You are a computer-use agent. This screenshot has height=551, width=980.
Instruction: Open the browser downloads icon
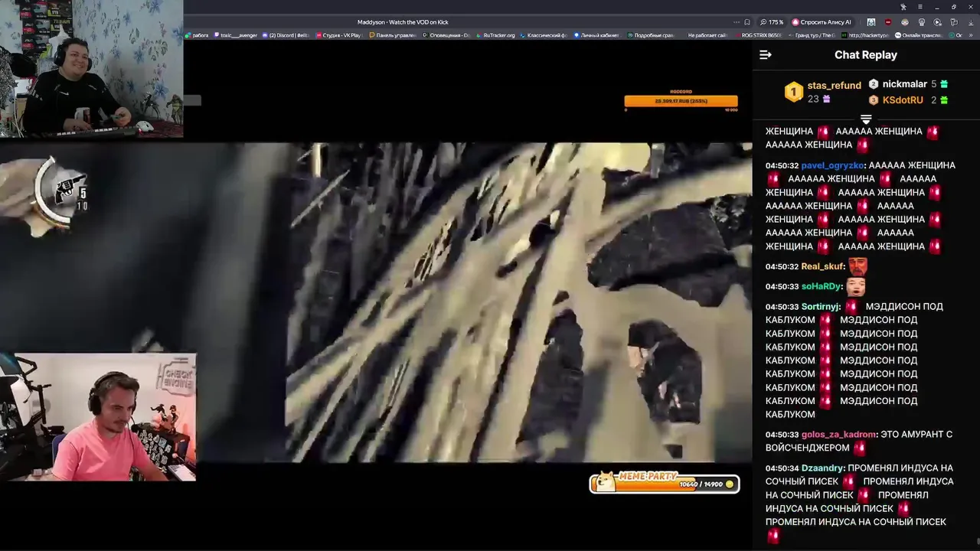pyautogui.click(x=972, y=22)
